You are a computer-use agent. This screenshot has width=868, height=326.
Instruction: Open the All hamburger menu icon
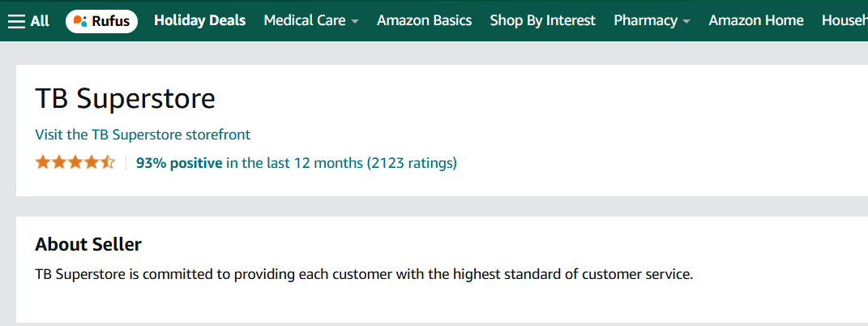click(16, 21)
